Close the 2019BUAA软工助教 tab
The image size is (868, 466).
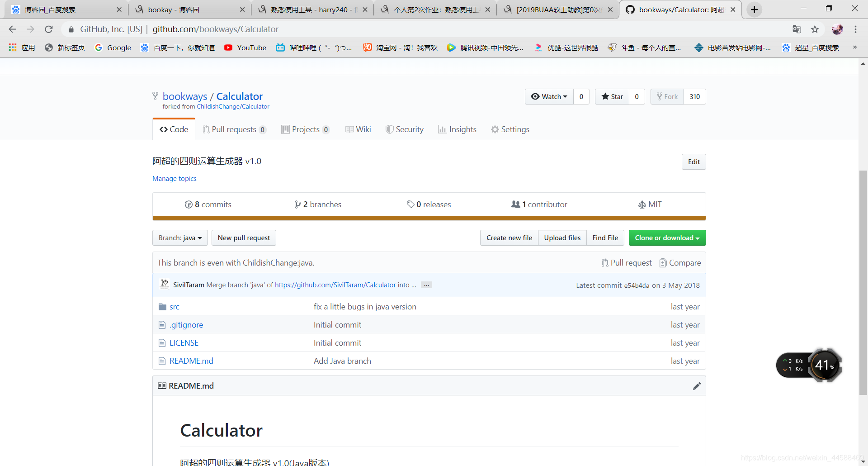click(610, 10)
